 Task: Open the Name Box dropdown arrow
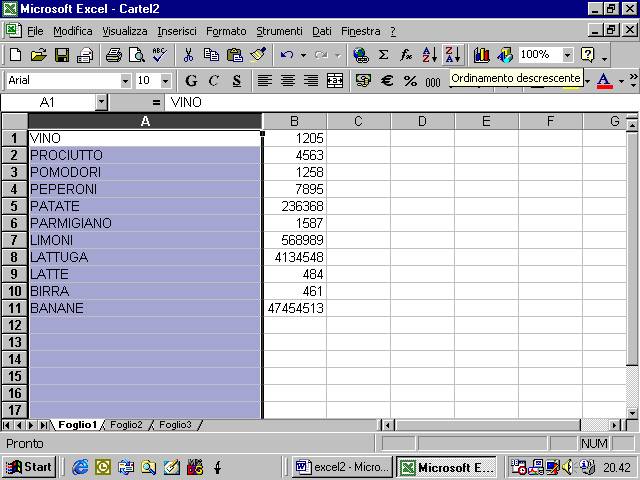point(101,102)
